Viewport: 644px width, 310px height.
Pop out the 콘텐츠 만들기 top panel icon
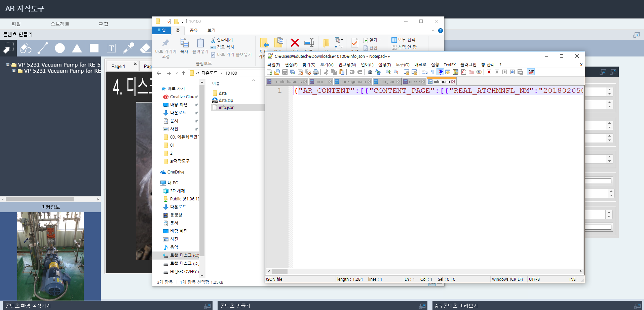coord(636,35)
